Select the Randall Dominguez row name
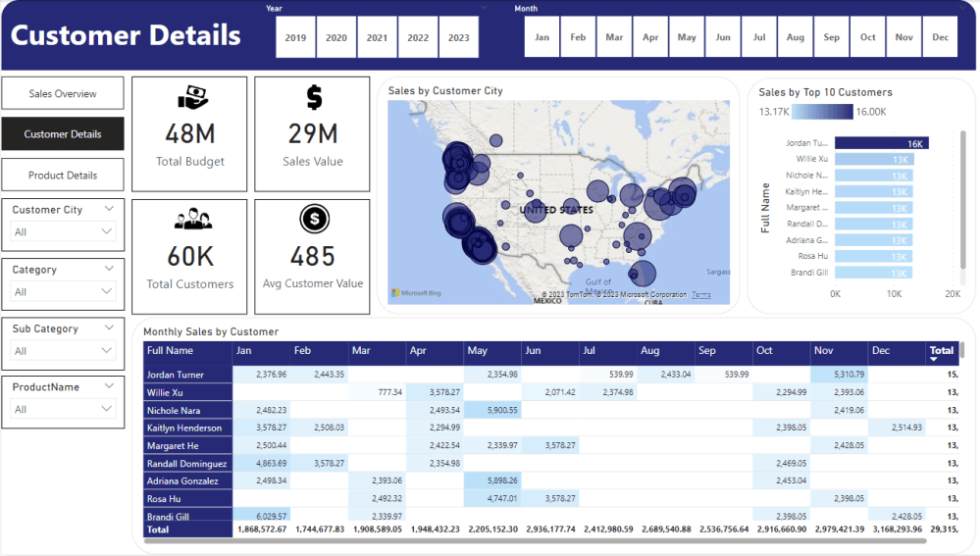980x556 pixels. (186, 464)
